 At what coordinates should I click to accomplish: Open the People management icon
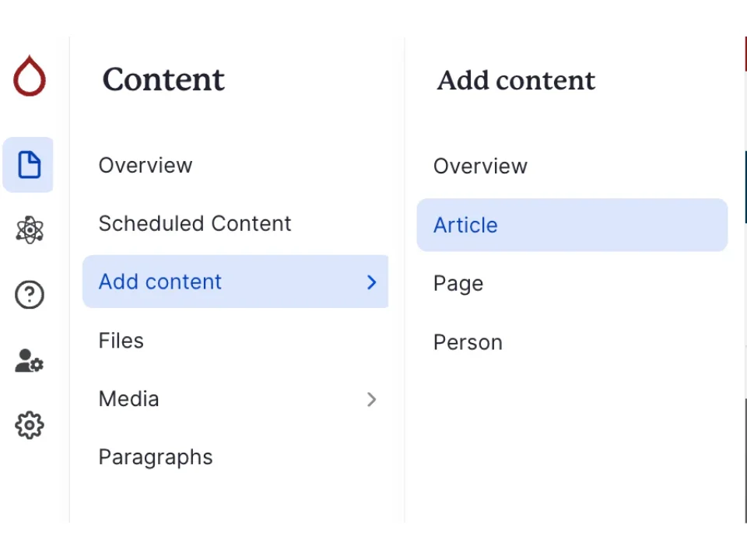coord(29,360)
